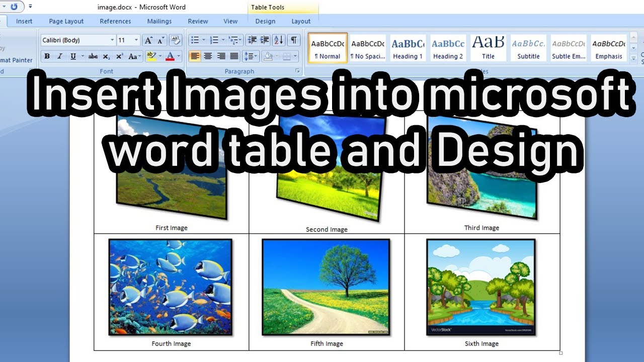Open the Review tab
The height and width of the screenshot is (362, 644).
click(x=198, y=21)
